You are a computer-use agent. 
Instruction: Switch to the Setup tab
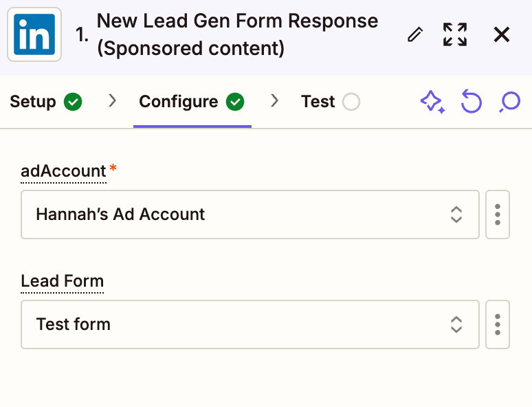pyautogui.click(x=33, y=102)
